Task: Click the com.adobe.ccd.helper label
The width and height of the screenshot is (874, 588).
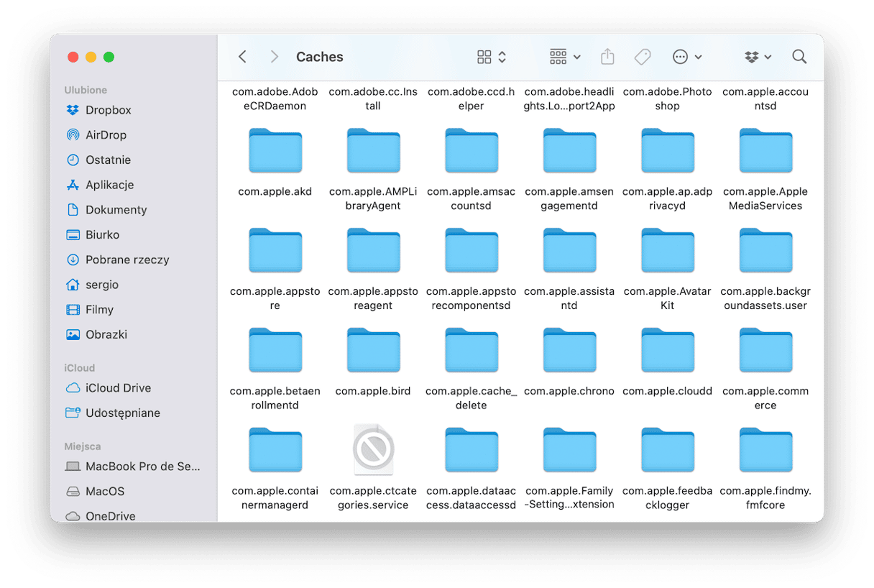Action: coord(471,99)
